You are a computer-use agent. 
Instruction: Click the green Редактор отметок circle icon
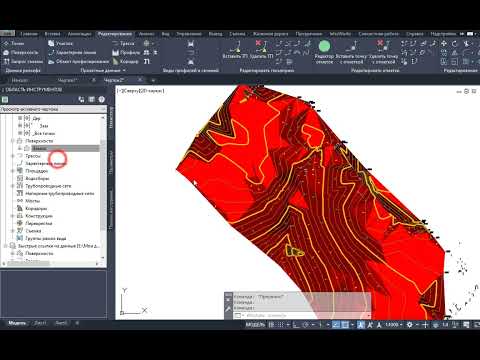pos(324,46)
